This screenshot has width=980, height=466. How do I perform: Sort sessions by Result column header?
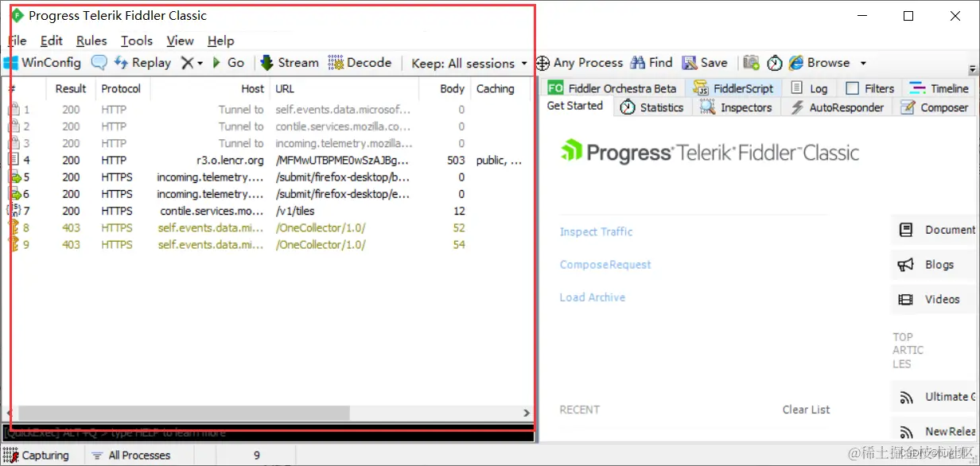click(71, 89)
